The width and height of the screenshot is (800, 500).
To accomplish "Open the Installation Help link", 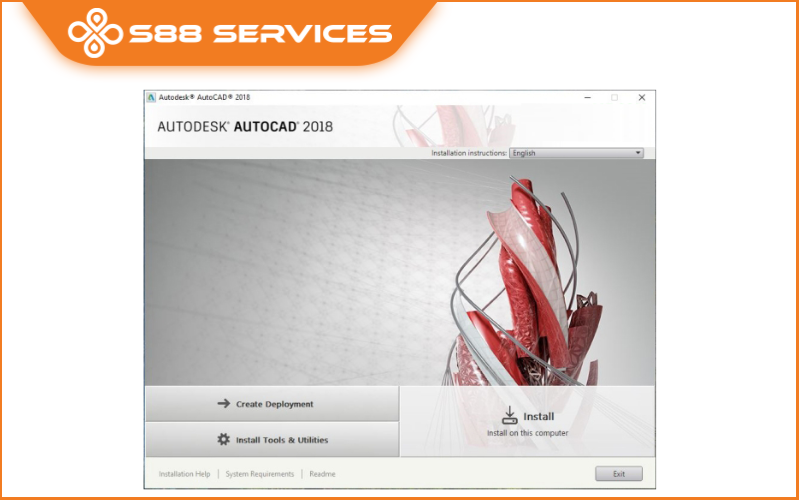I will [184, 474].
